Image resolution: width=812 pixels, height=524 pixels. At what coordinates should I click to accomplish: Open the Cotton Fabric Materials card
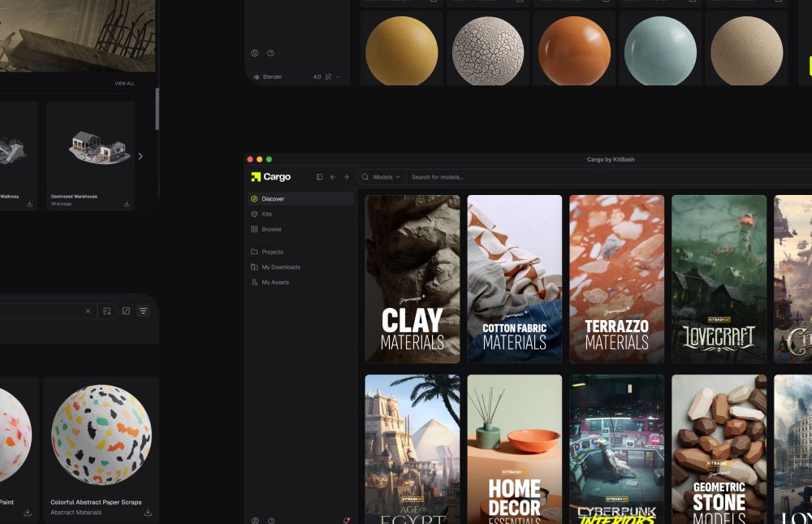[x=514, y=279]
